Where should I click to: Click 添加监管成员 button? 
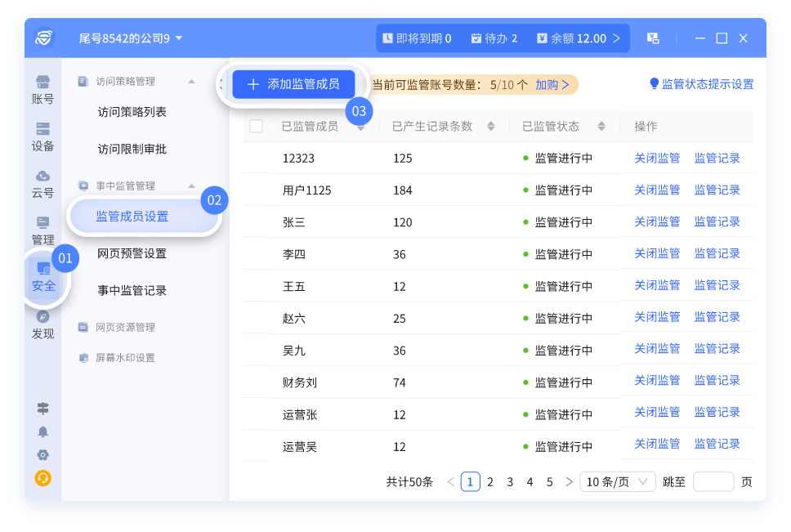[293, 84]
